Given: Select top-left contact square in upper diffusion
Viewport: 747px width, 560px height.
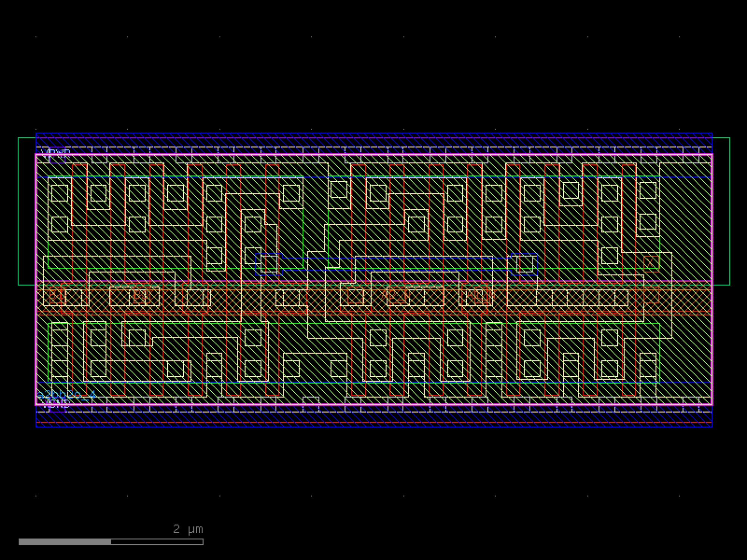Looking at the screenshot, I should (x=60, y=193).
